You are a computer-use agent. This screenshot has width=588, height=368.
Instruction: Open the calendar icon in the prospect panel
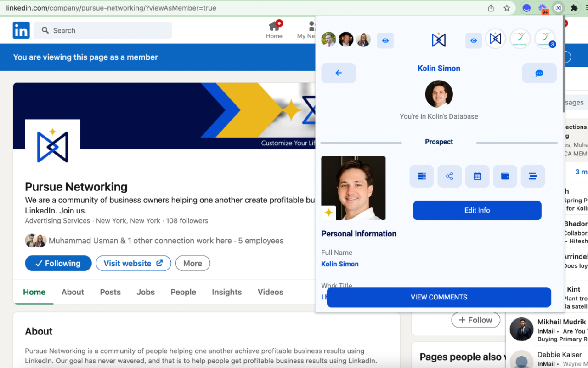pyautogui.click(x=477, y=176)
